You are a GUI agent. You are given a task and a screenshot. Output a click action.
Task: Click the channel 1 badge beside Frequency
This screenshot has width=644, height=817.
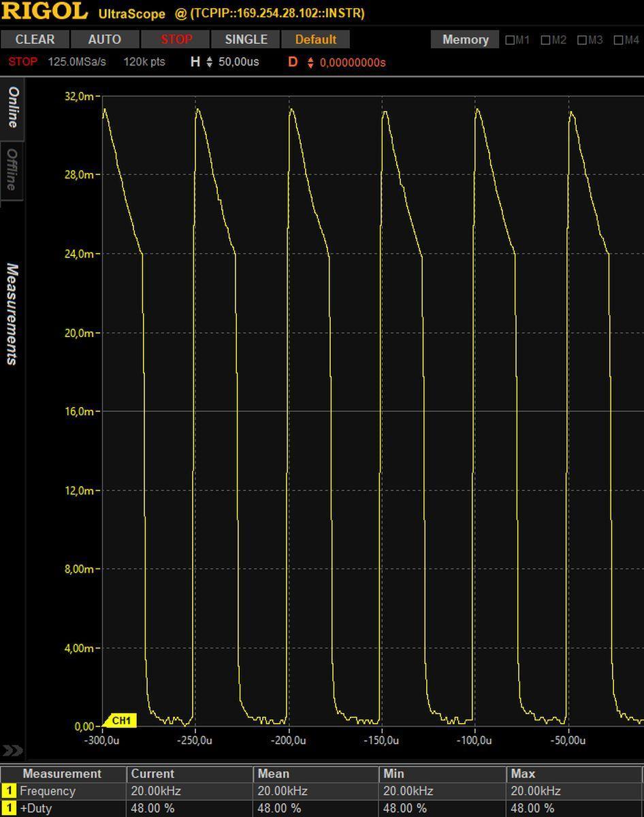point(9,791)
